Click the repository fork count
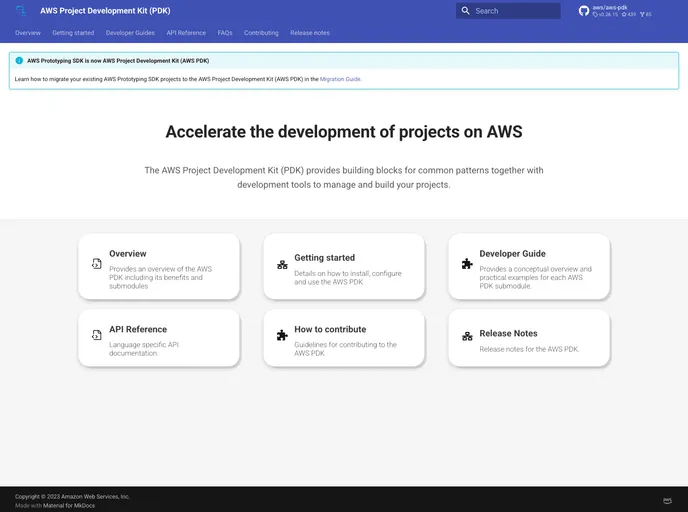This screenshot has height=512, width=688. click(646, 14)
